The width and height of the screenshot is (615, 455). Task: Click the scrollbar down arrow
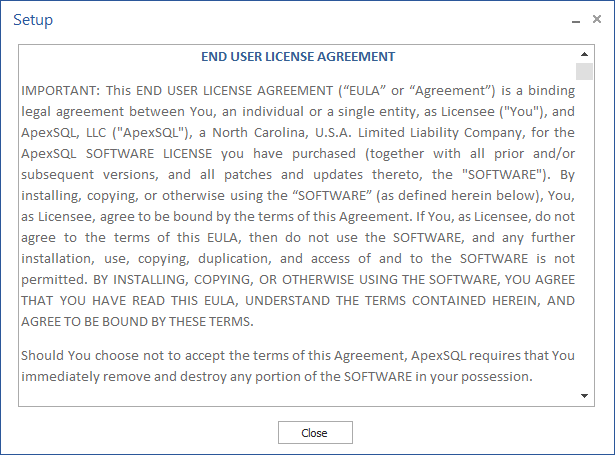point(584,396)
